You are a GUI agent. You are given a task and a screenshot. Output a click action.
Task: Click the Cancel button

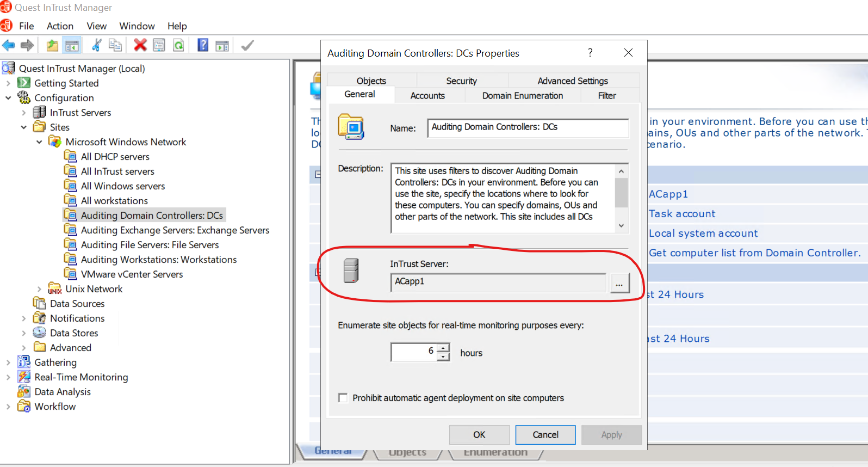coord(545,435)
